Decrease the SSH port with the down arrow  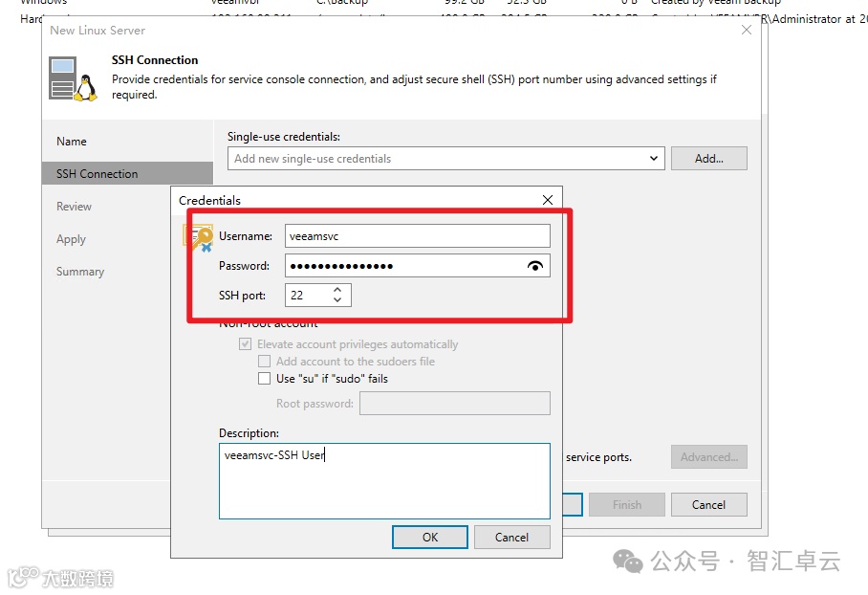[x=337, y=300]
